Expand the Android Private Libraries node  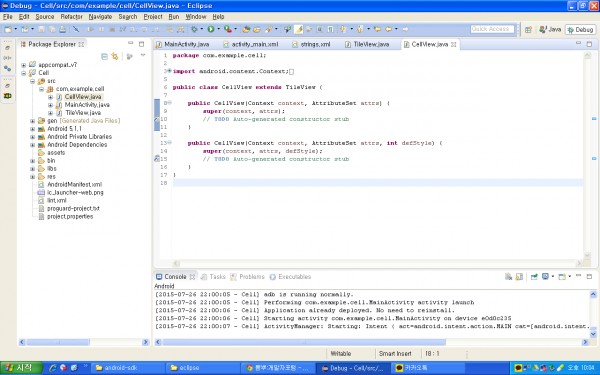(x=33, y=137)
